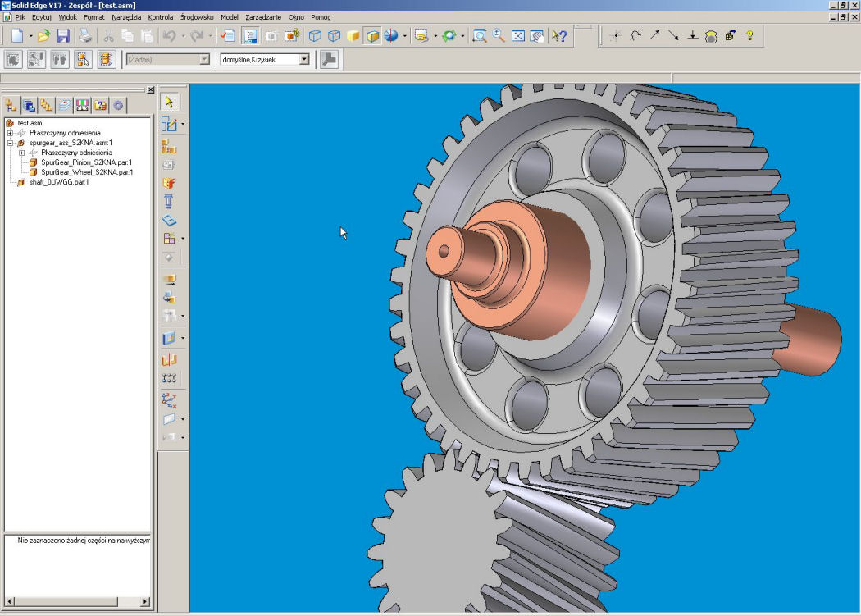Toggle the EdgeBar panel button
This screenshot has width=861, height=616.
[251, 36]
